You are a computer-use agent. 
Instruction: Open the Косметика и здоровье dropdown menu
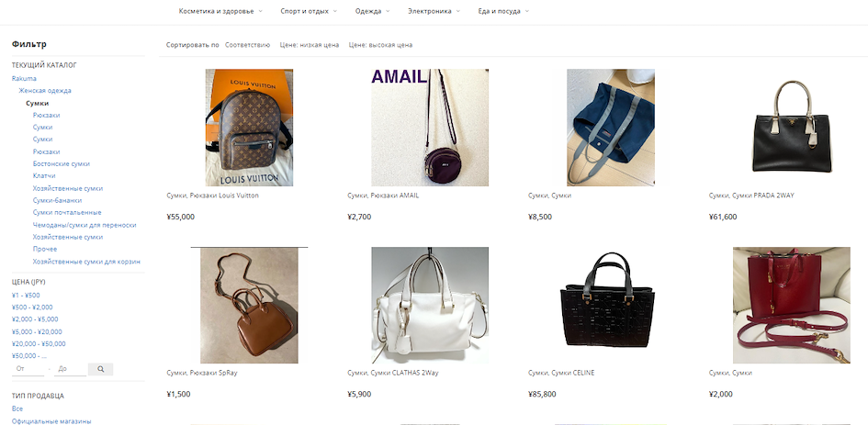(220, 11)
